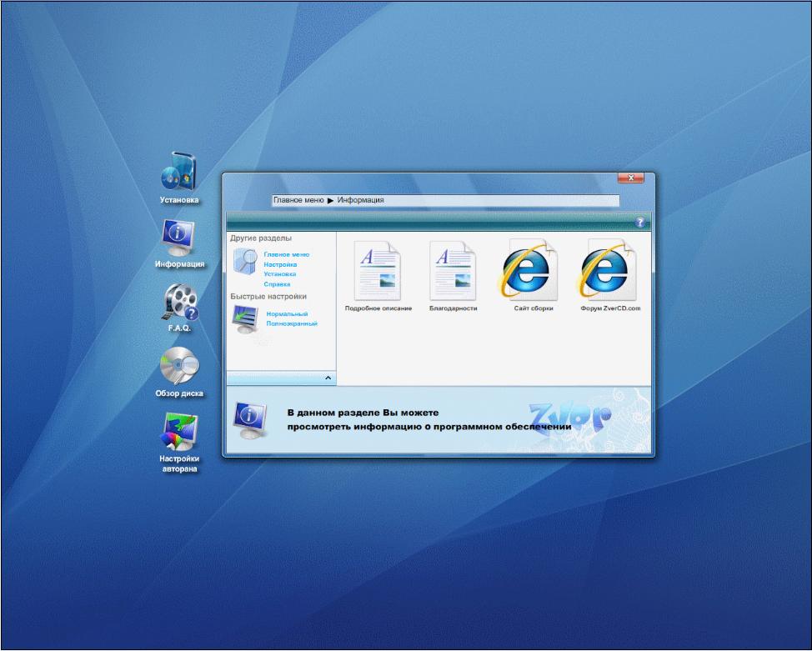Switch to Нормальный window mode

pyautogui.click(x=287, y=314)
